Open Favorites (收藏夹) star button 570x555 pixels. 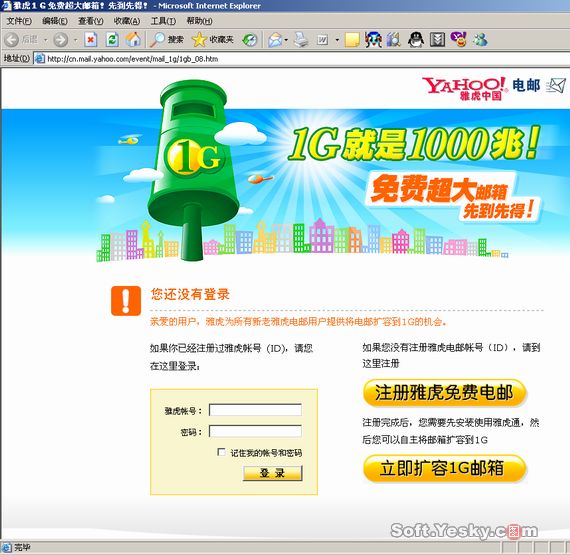click(213, 40)
